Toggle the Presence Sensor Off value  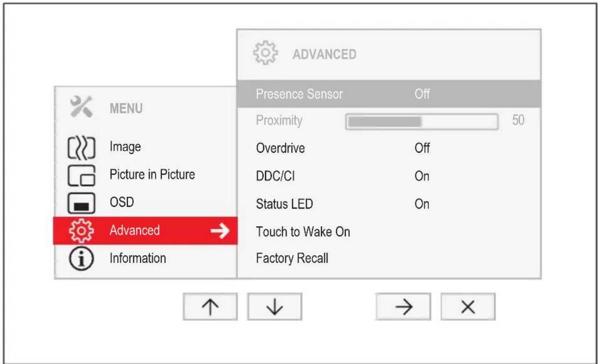pyautogui.click(x=422, y=94)
